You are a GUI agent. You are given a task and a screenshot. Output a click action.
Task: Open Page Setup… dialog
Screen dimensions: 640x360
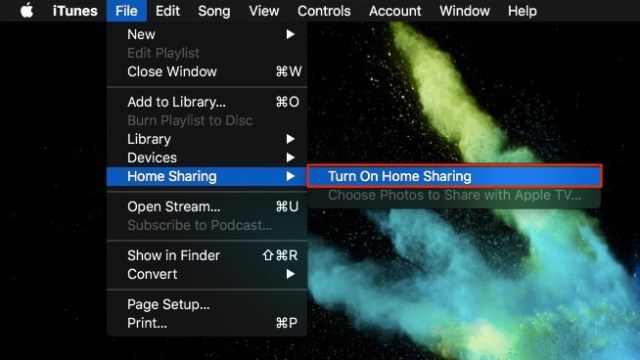tap(207, 304)
